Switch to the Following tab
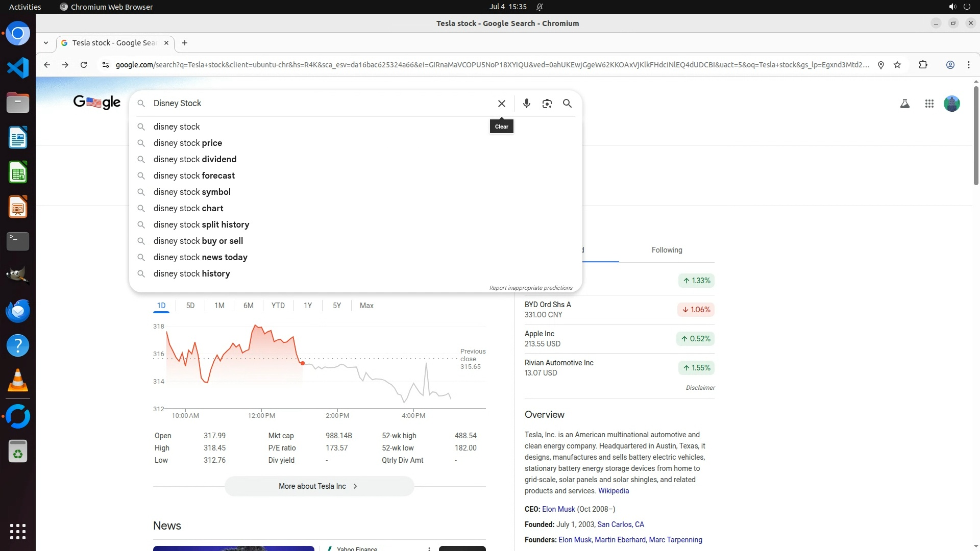The image size is (980, 551). point(667,250)
